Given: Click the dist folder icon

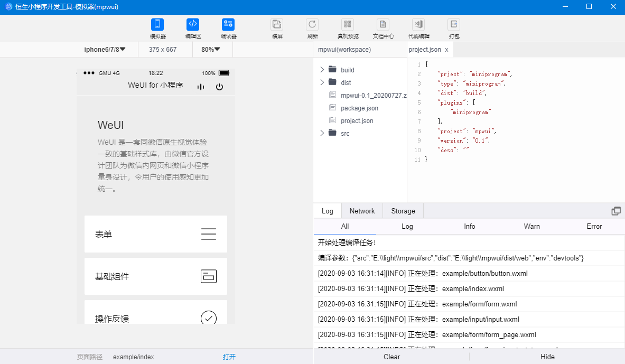Looking at the screenshot, I should [332, 82].
